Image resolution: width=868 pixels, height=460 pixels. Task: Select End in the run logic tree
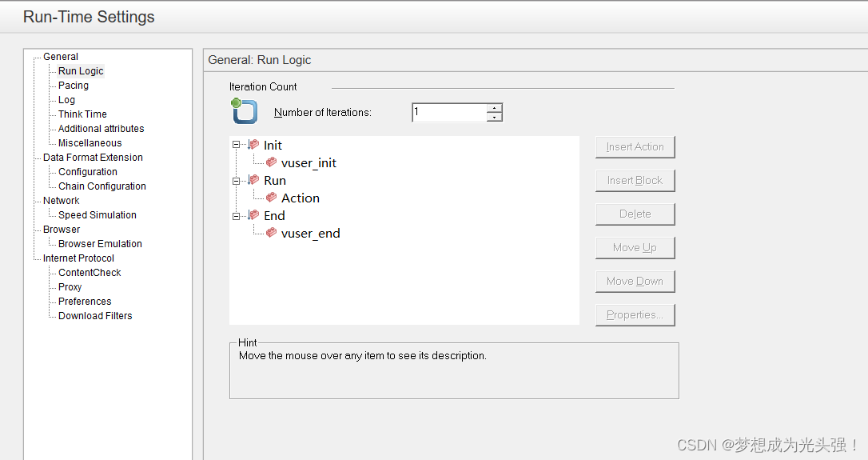tap(275, 215)
